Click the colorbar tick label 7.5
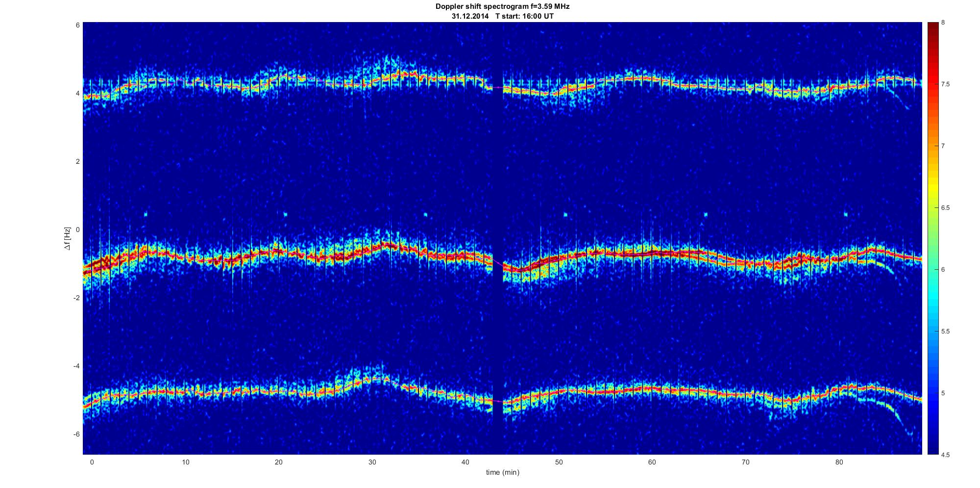 945,84
